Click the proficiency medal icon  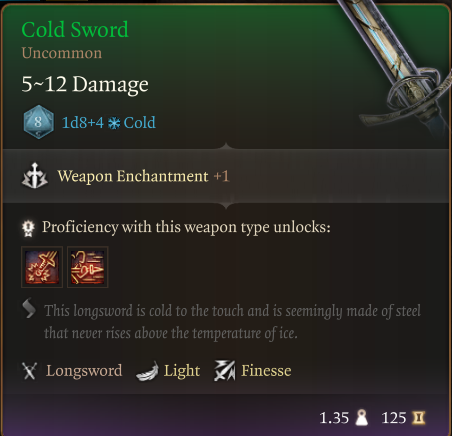coord(28,228)
